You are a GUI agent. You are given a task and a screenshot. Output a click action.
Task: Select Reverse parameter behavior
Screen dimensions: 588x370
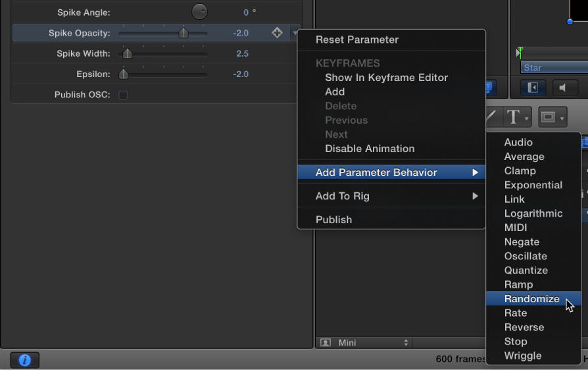point(533,328)
